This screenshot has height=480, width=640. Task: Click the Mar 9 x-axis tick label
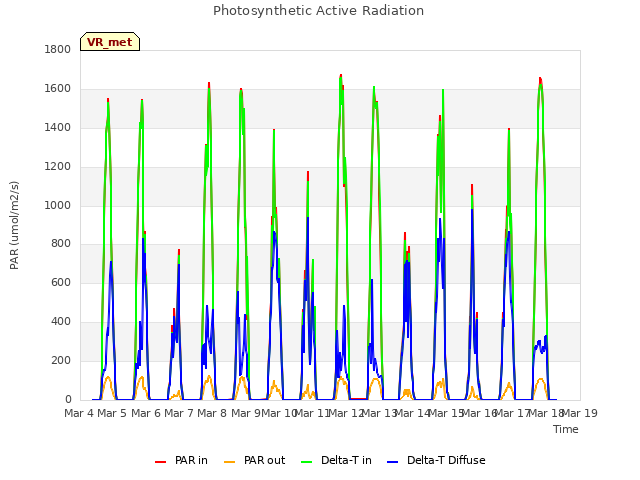coord(245,413)
